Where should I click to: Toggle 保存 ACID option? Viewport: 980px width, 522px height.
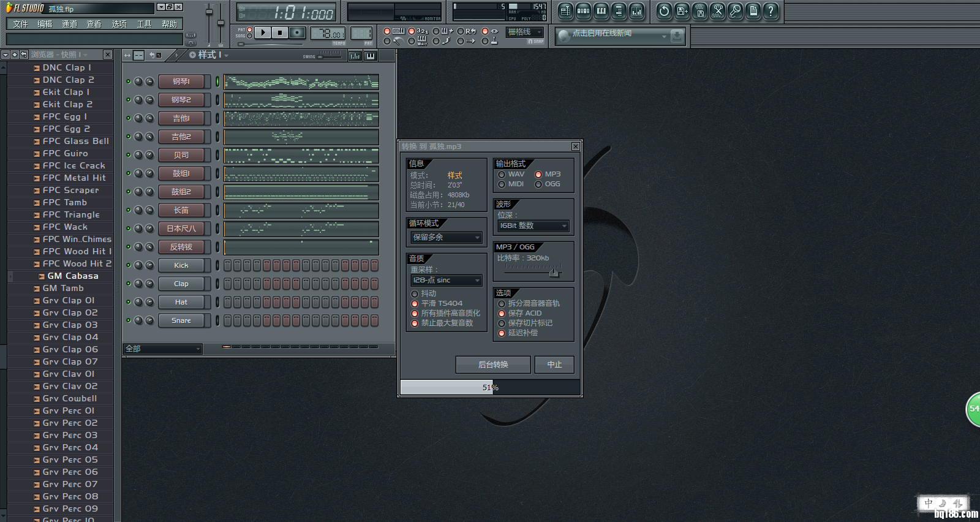click(502, 314)
